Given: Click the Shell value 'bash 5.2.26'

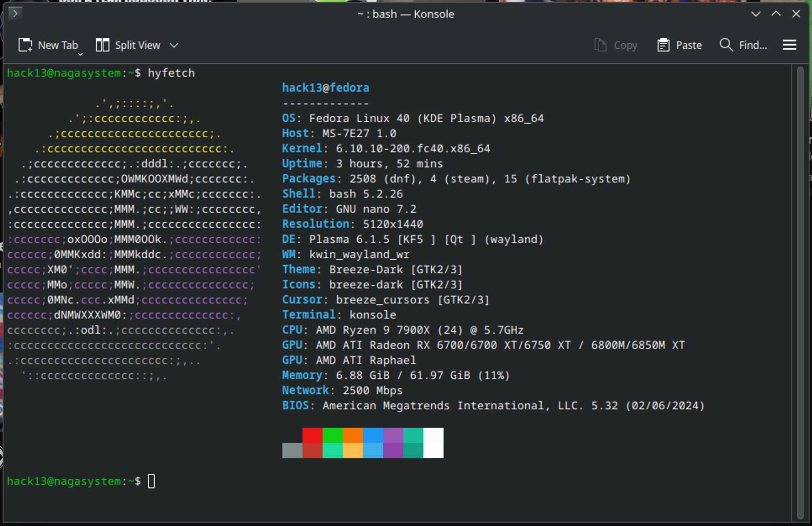Looking at the screenshot, I should coord(366,194).
